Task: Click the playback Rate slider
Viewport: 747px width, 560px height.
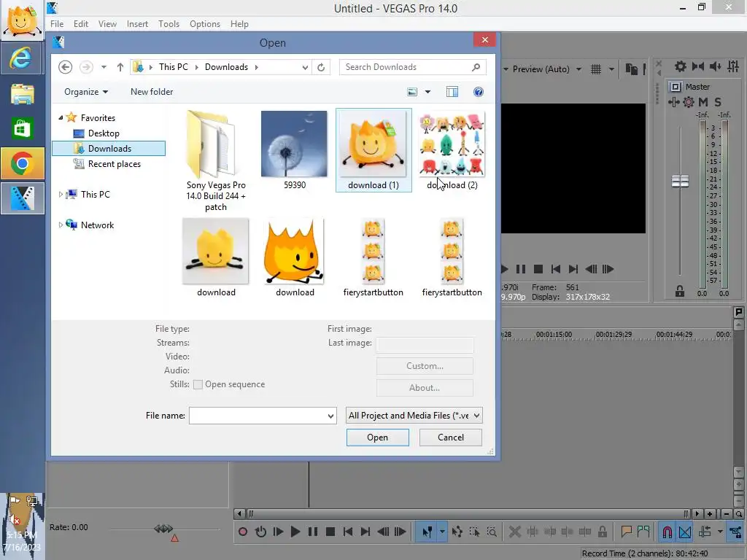Action: 164,529
